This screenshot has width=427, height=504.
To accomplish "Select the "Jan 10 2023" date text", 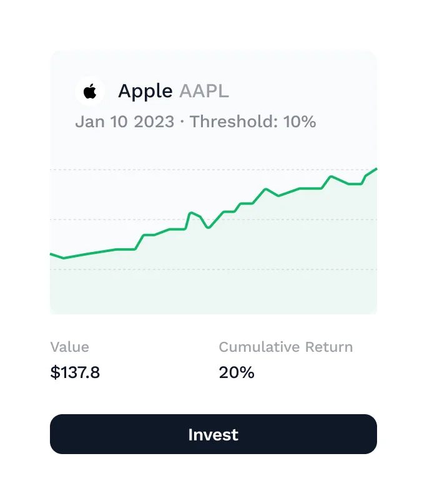I will (124, 121).
